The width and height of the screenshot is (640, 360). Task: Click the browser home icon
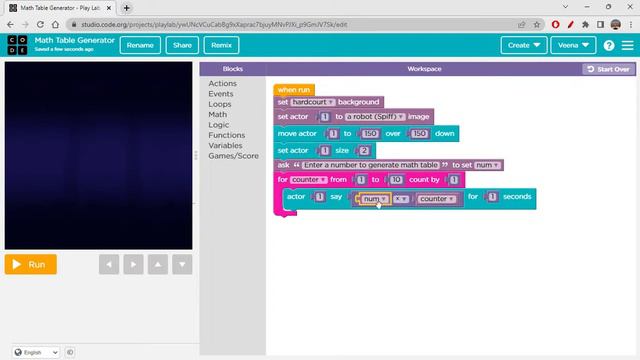[x=55, y=24]
